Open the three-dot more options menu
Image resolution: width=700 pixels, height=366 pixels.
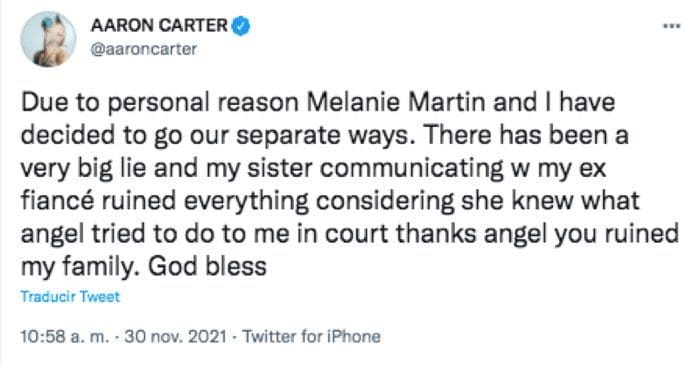[671, 26]
